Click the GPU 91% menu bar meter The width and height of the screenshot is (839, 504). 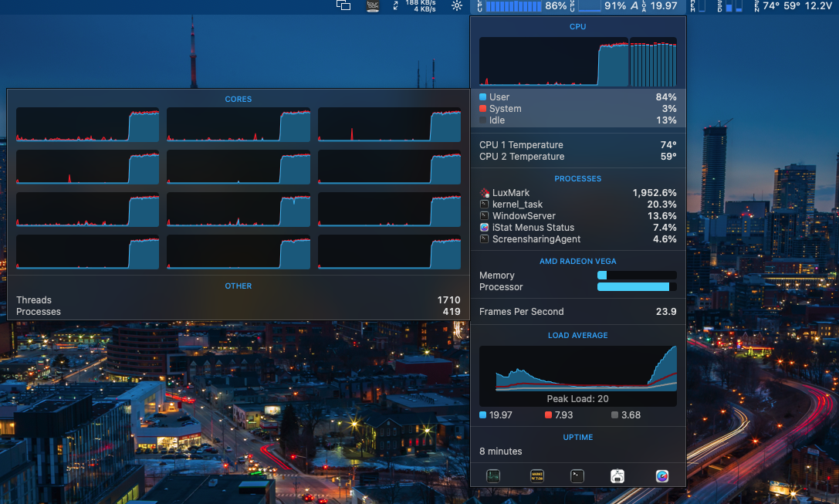tap(597, 6)
